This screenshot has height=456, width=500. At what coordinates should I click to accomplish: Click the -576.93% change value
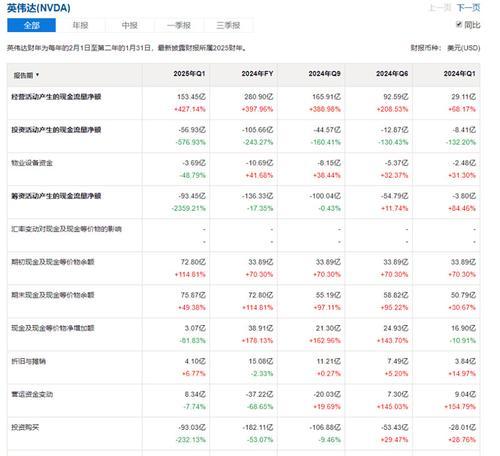point(191,142)
